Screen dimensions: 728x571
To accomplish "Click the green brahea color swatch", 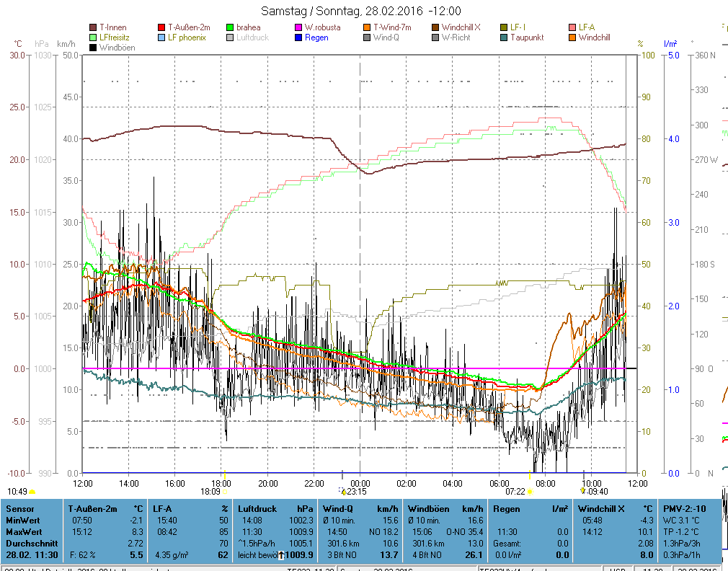I will coord(230,27).
